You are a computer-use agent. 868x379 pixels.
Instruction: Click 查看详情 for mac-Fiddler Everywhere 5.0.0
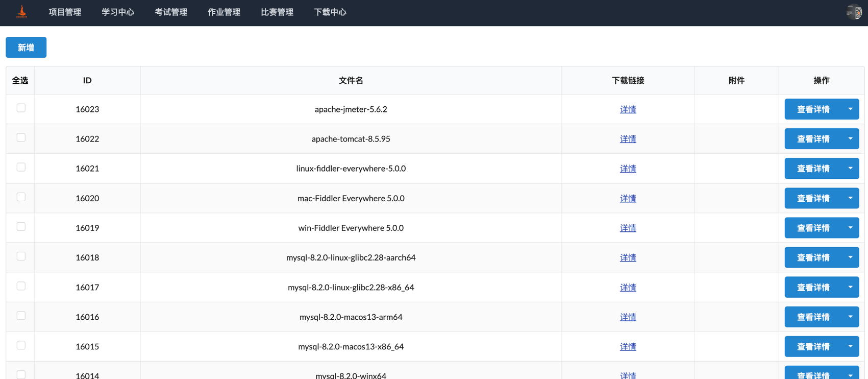click(813, 198)
